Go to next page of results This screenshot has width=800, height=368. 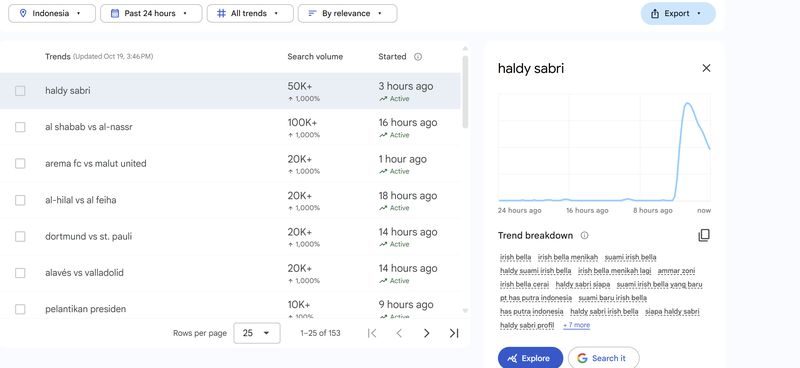point(427,333)
